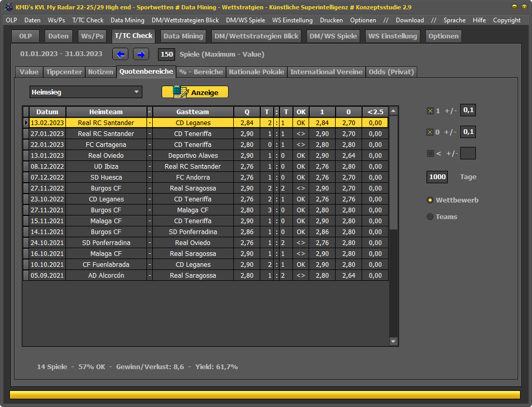Switch to the WS Einstellung main tab
Screen dimensions: 532x407
pos(393,36)
